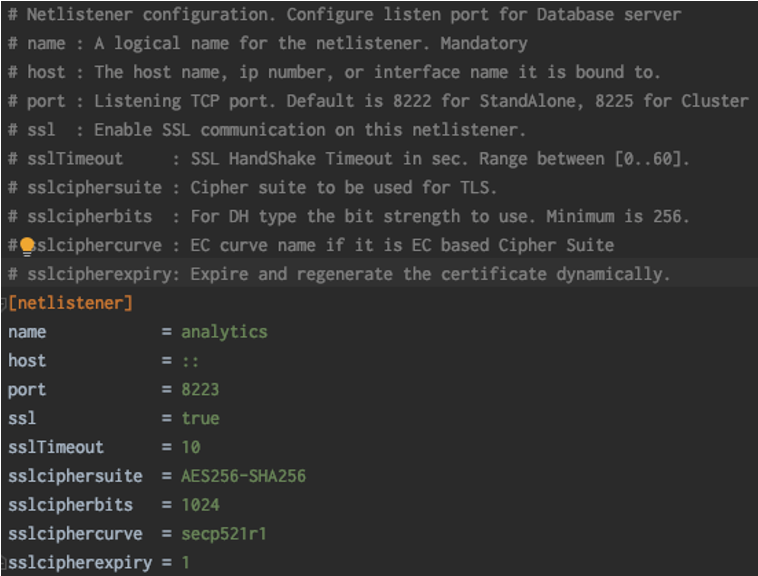Click the comment describing host interface binding
Image resolution: width=758 pixels, height=576 pixels.
pyautogui.click(x=334, y=72)
